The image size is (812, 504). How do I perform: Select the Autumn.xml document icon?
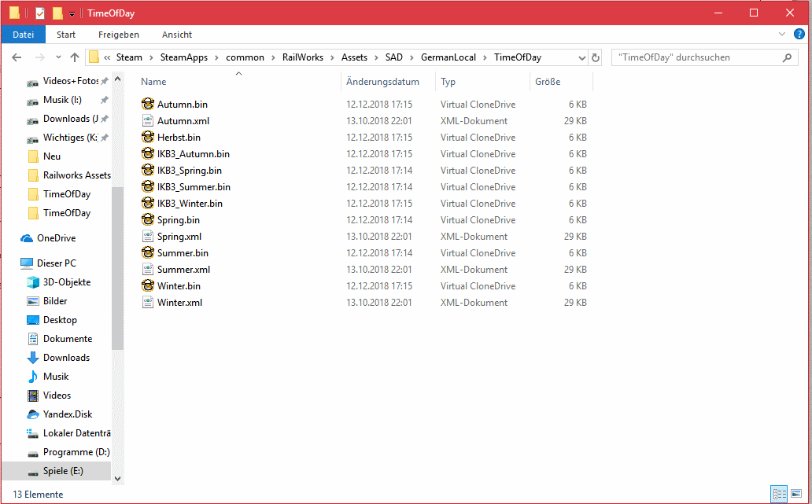148,120
